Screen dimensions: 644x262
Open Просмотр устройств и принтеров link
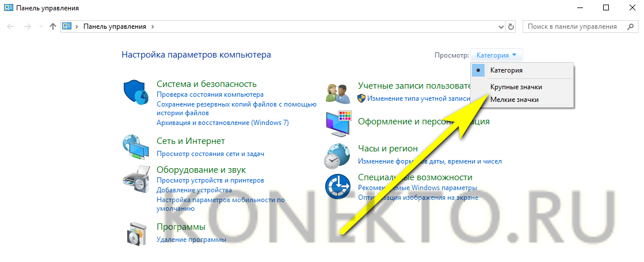pyautogui.click(x=210, y=180)
